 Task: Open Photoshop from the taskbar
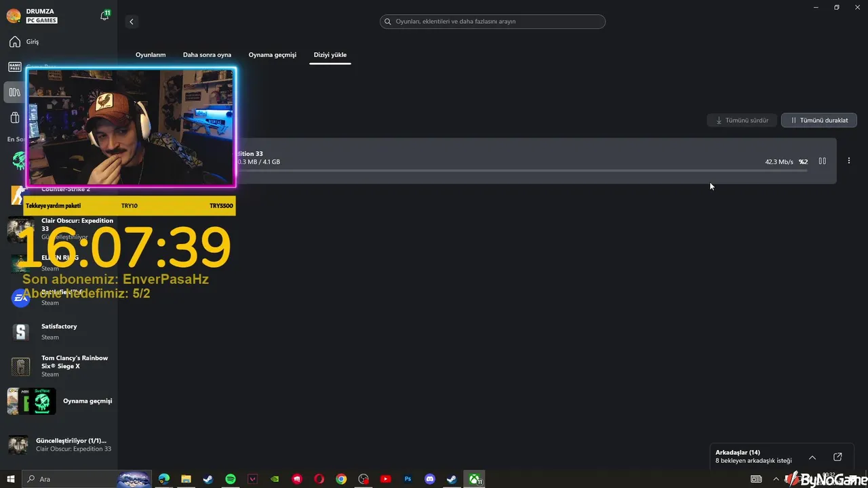pyautogui.click(x=408, y=479)
